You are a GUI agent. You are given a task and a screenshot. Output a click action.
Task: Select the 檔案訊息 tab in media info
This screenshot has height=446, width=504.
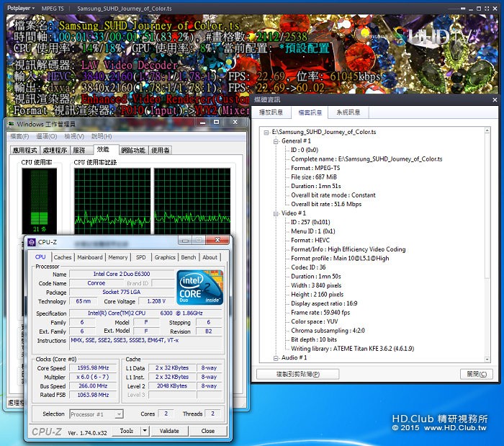tap(310, 112)
